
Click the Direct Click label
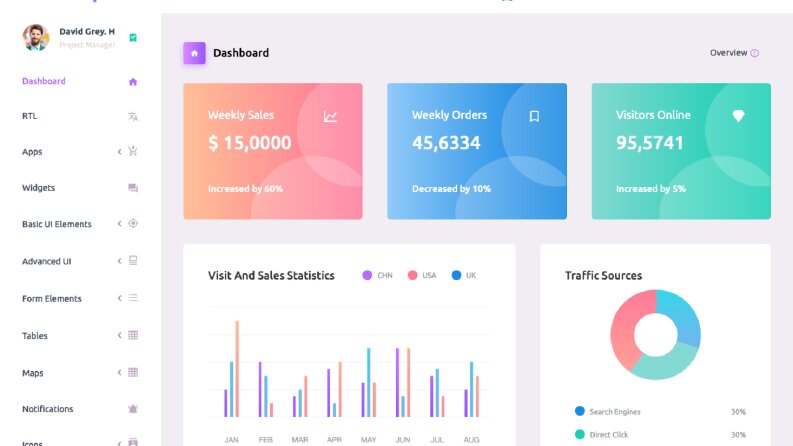click(x=608, y=434)
